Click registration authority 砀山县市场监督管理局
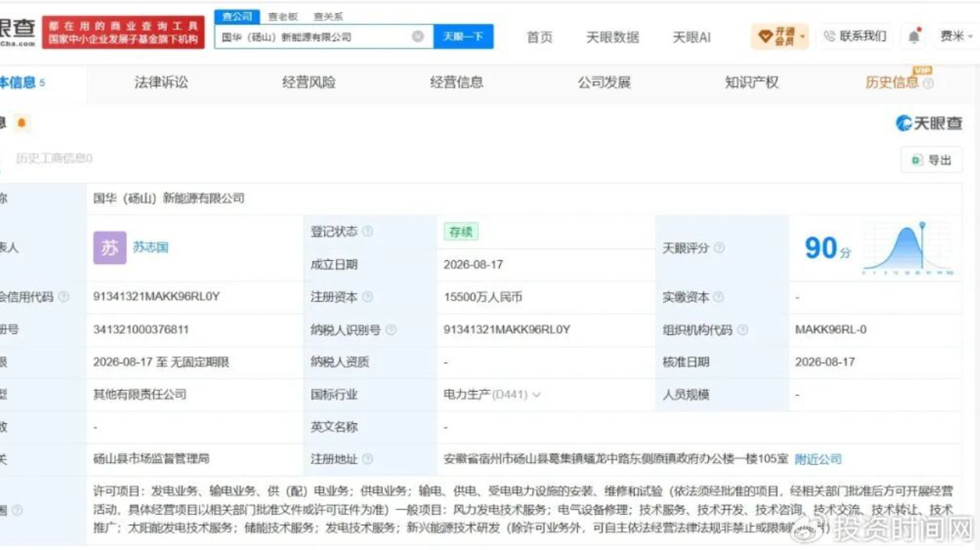Screen dimensions: 980x550 [x=151, y=459]
